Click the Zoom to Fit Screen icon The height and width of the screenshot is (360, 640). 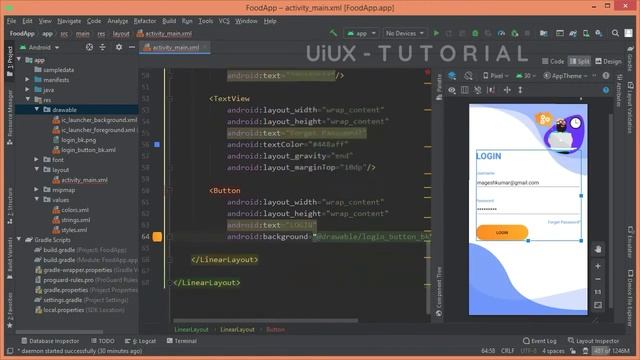coord(598,305)
